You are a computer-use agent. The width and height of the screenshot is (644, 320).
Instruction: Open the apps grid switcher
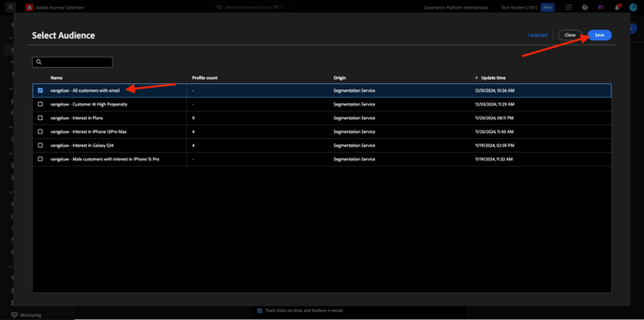[x=568, y=8]
